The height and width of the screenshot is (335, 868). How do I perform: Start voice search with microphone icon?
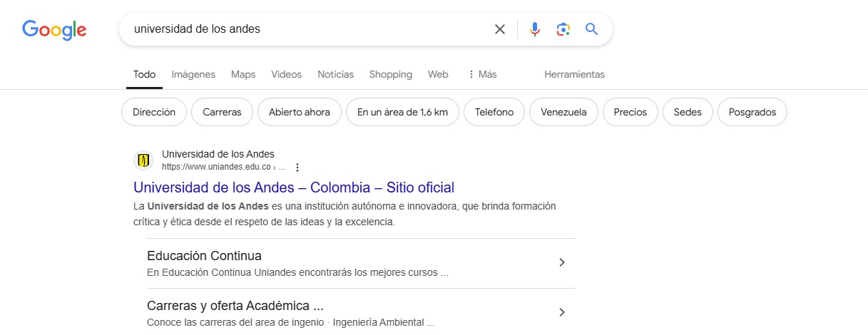[x=535, y=29]
